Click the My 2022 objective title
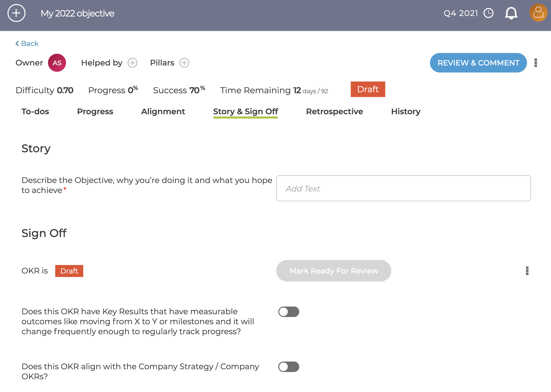The width and height of the screenshot is (551, 392). [x=77, y=13]
